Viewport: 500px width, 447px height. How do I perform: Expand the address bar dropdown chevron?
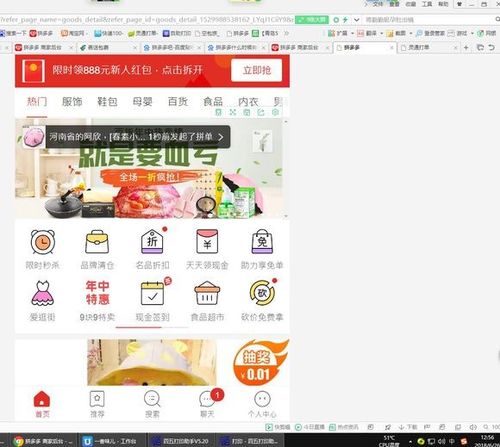356,20
